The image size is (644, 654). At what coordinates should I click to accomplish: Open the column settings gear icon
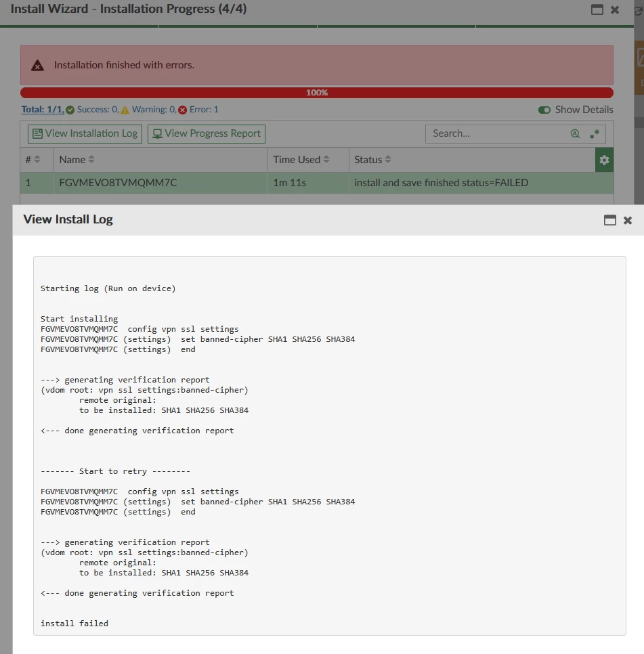[x=604, y=160]
